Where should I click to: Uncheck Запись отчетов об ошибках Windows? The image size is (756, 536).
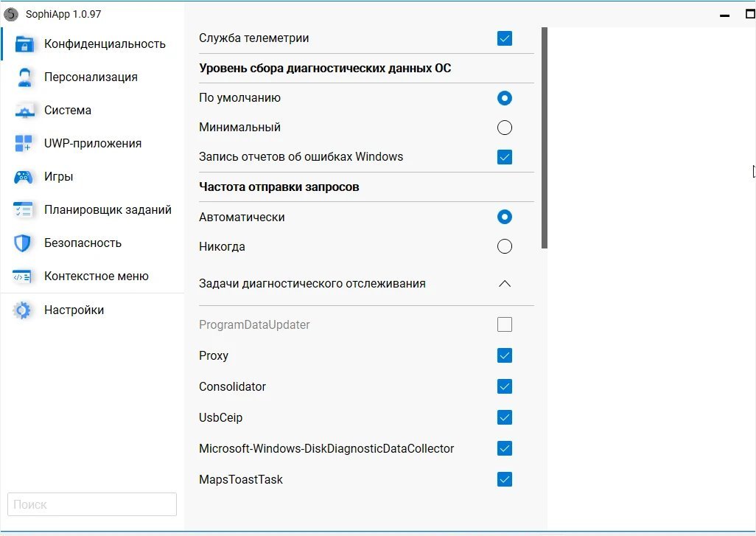(505, 157)
